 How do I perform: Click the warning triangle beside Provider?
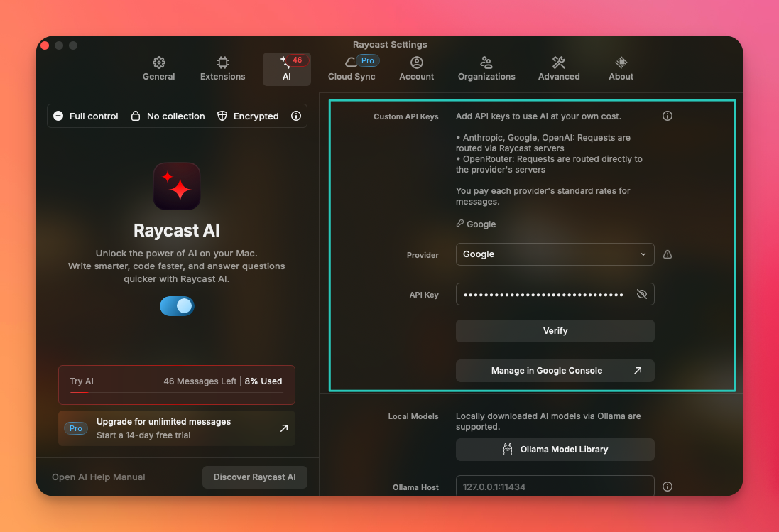pyautogui.click(x=667, y=254)
